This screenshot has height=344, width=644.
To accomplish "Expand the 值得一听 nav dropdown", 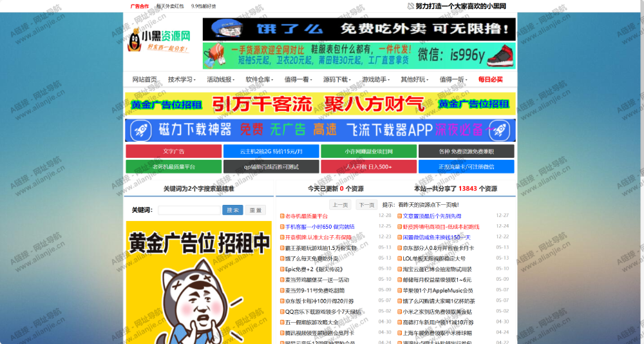I will (x=453, y=80).
